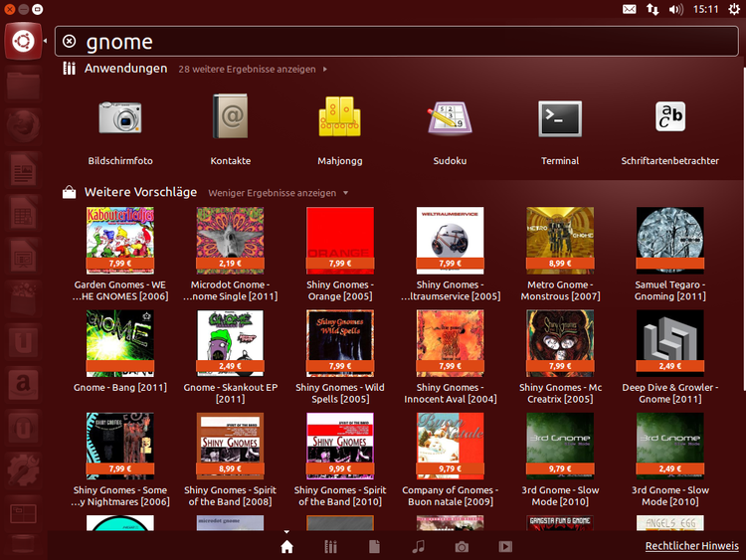Select 'Metro Gnome - Monstrous [2007]' album
Viewport: 746px width, 560px height.
click(x=559, y=241)
